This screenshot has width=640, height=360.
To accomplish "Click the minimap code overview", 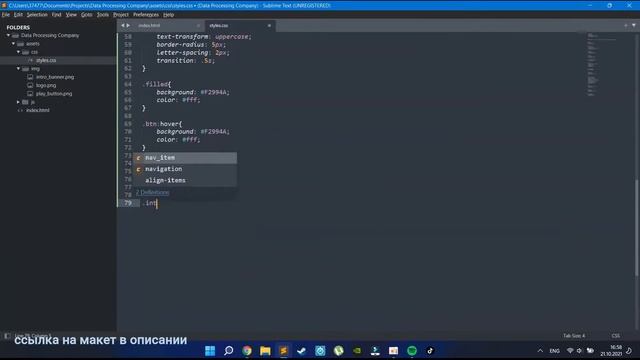I will click(602, 65).
